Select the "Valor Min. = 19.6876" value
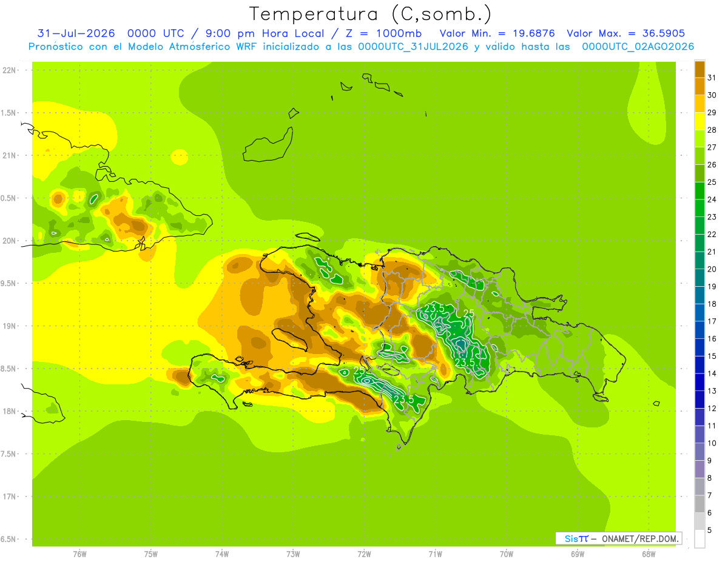This screenshot has height=562, width=728. tap(496, 33)
